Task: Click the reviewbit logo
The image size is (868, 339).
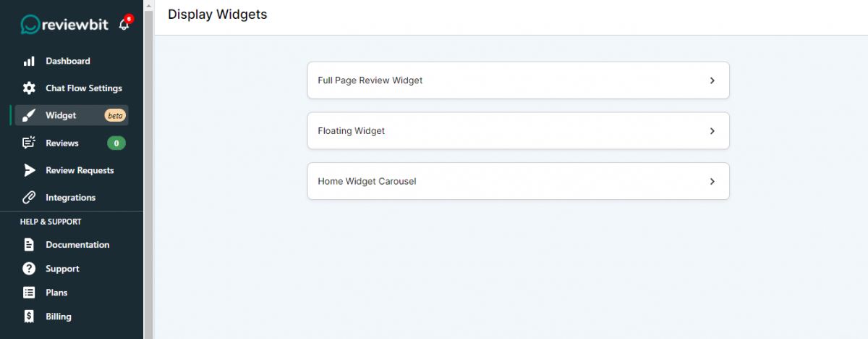Action: pyautogui.click(x=64, y=24)
